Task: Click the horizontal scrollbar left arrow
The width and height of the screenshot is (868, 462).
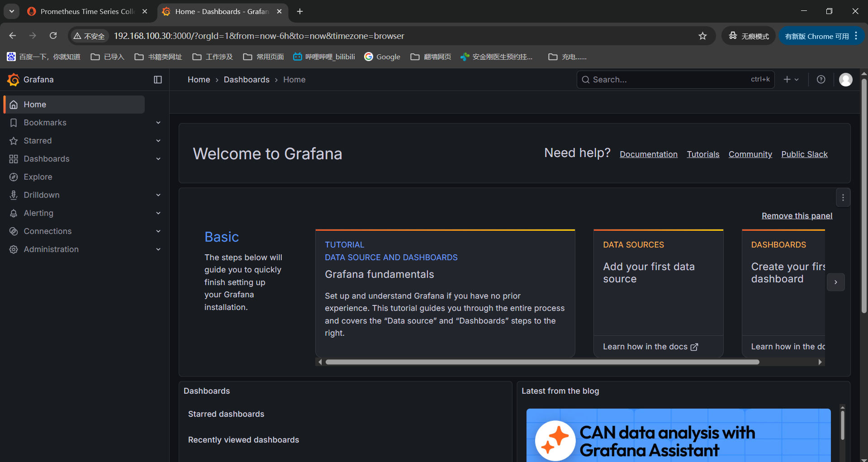Action: click(x=320, y=362)
